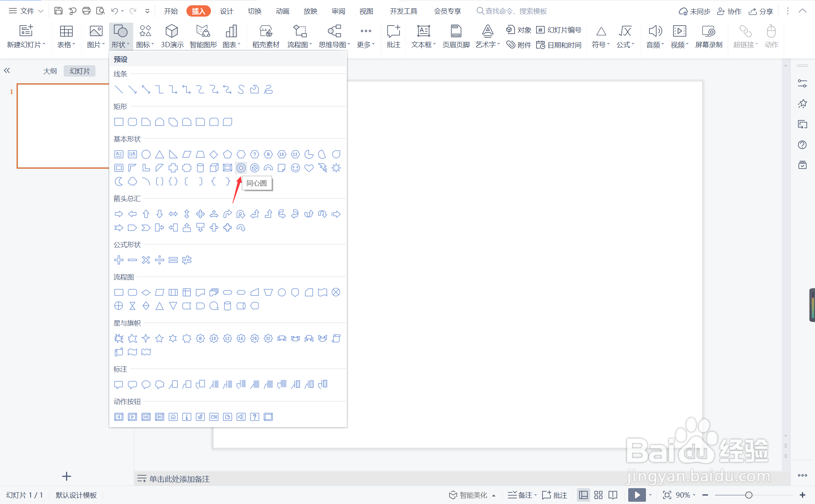Select the no symbol (prohibited) shape
The image size is (815, 504).
point(255,168)
